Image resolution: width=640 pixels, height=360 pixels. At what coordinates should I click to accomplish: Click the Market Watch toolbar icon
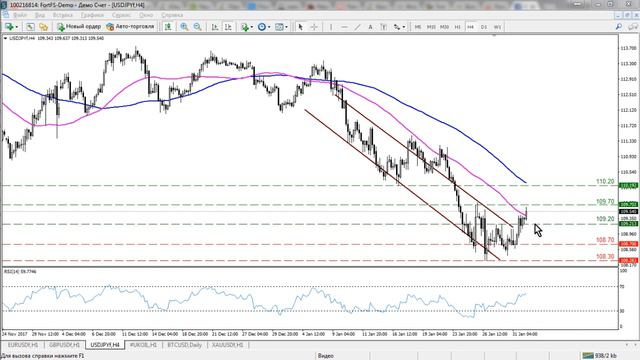coord(43,27)
